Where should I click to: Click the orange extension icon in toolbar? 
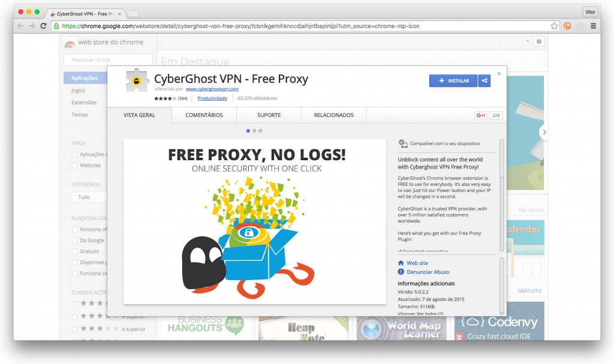(x=567, y=26)
